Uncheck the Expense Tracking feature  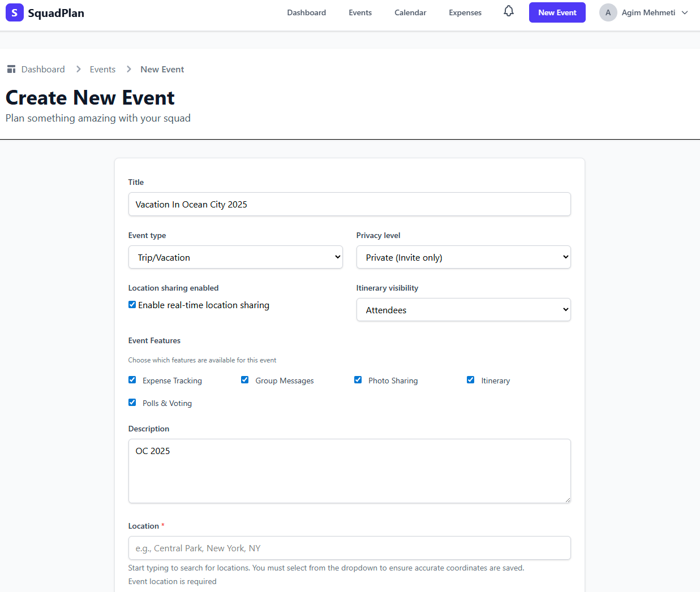pyautogui.click(x=132, y=379)
